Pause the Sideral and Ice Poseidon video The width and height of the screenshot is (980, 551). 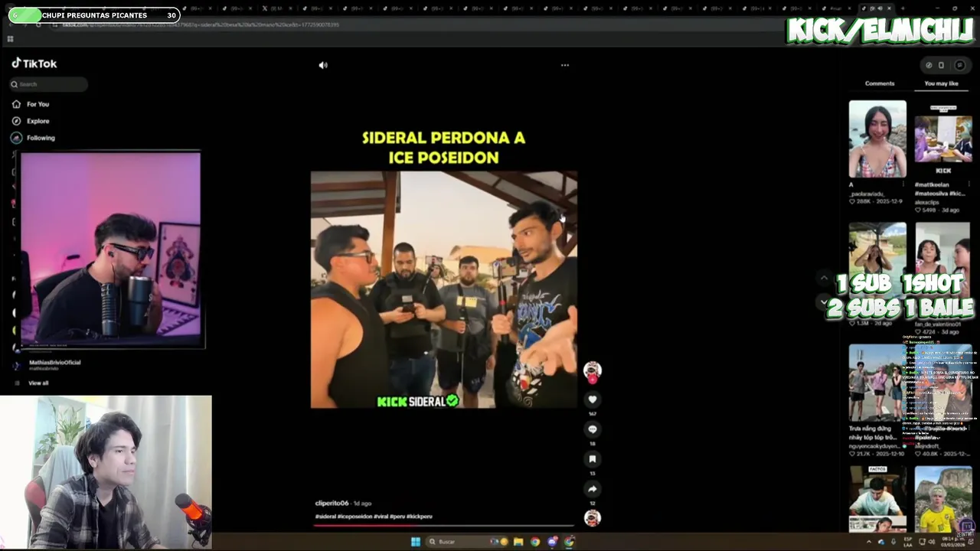443,289
